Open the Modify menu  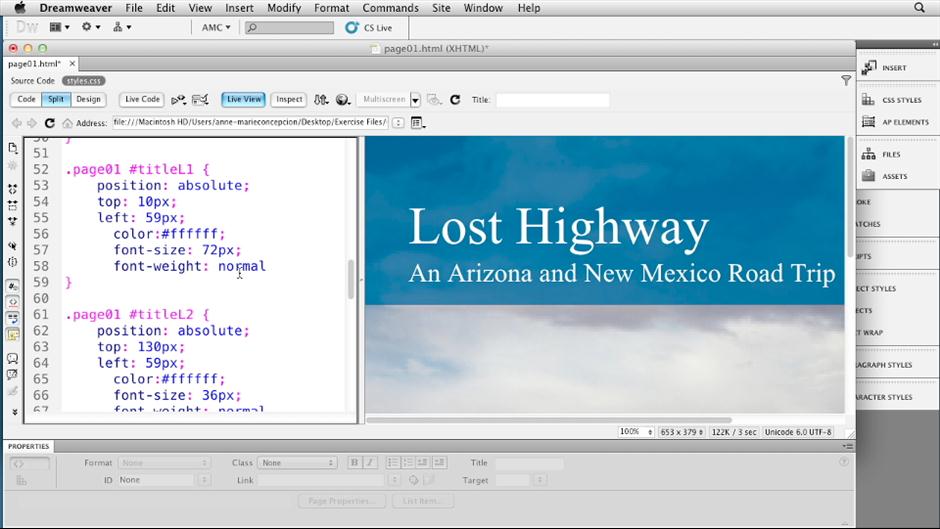tap(284, 8)
